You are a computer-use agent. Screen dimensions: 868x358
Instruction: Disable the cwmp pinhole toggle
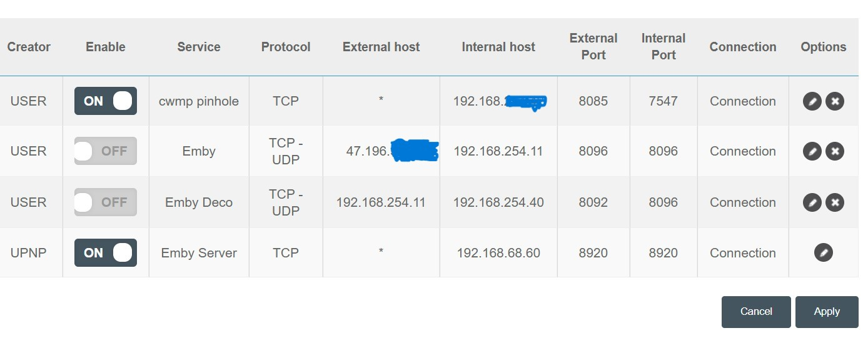(x=106, y=101)
